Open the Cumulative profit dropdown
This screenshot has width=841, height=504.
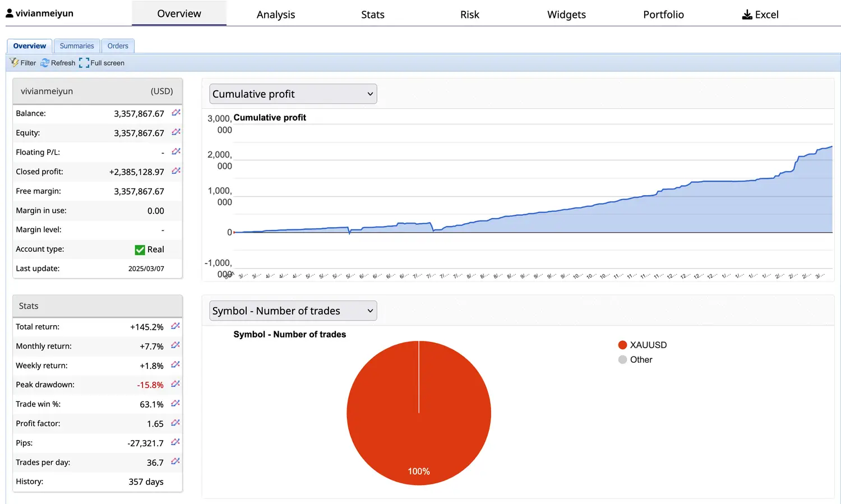click(x=293, y=94)
